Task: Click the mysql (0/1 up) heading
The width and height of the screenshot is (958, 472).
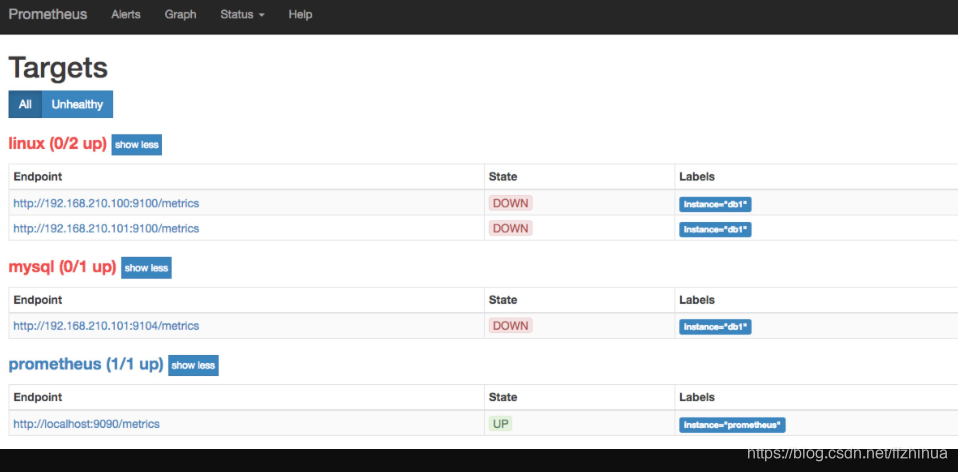Action: coord(62,267)
